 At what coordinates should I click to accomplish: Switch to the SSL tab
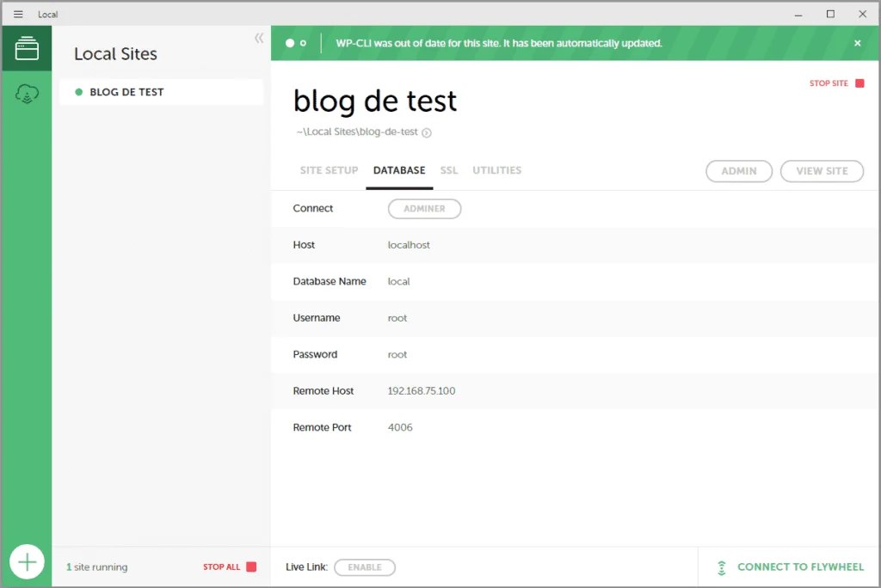coord(449,170)
